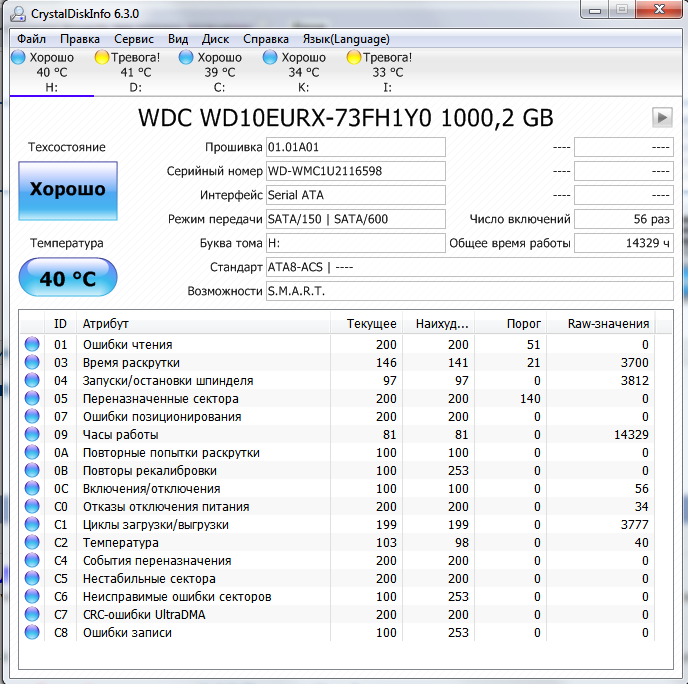Click the 40 °C temperature indicator
Viewport: 688px width, 684px height.
click(x=67, y=277)
